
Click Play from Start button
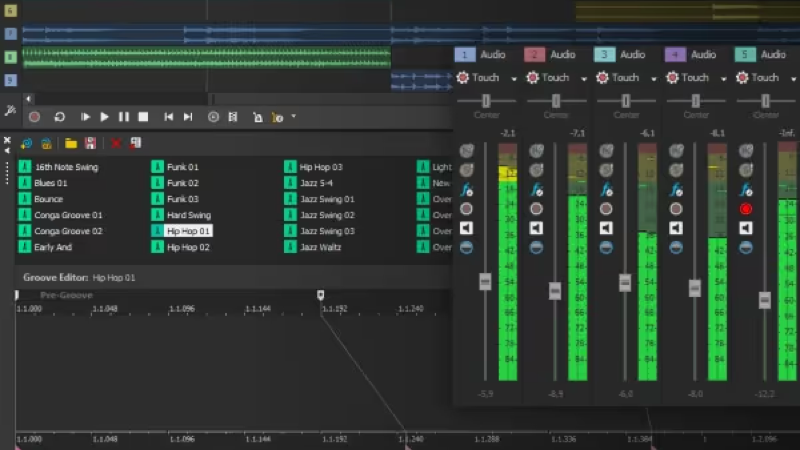pyautogui.click(x=85, y=117)
